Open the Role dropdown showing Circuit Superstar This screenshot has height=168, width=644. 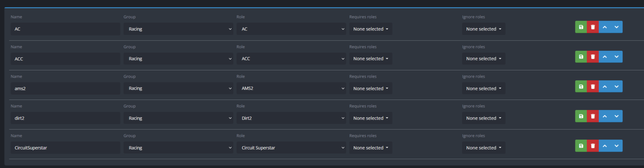point(291,148)
